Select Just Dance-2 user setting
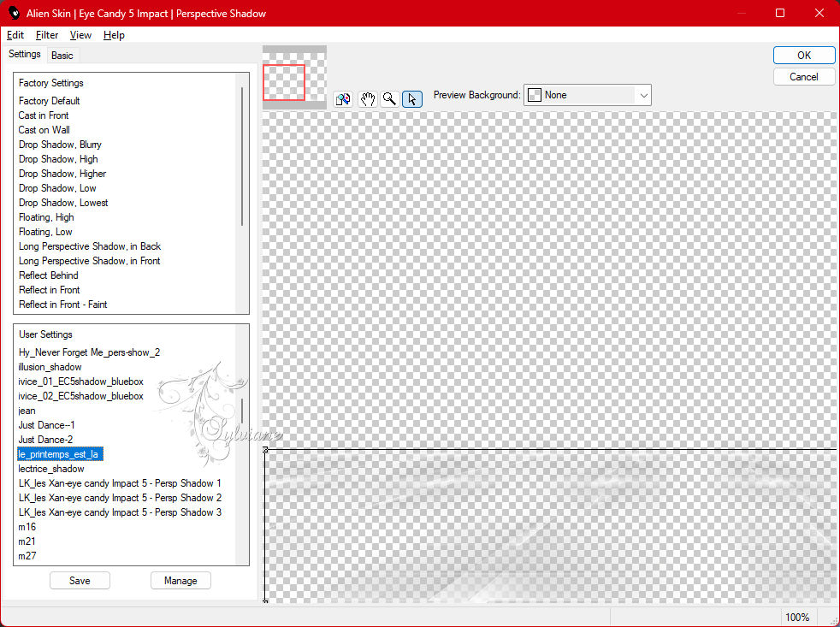840x627 pixels. point(45,440)
